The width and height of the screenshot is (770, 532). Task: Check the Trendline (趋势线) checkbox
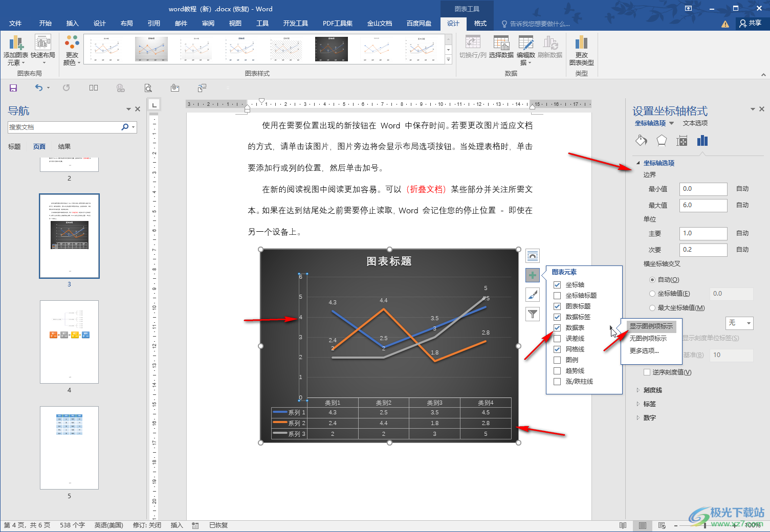pos(557,371)
